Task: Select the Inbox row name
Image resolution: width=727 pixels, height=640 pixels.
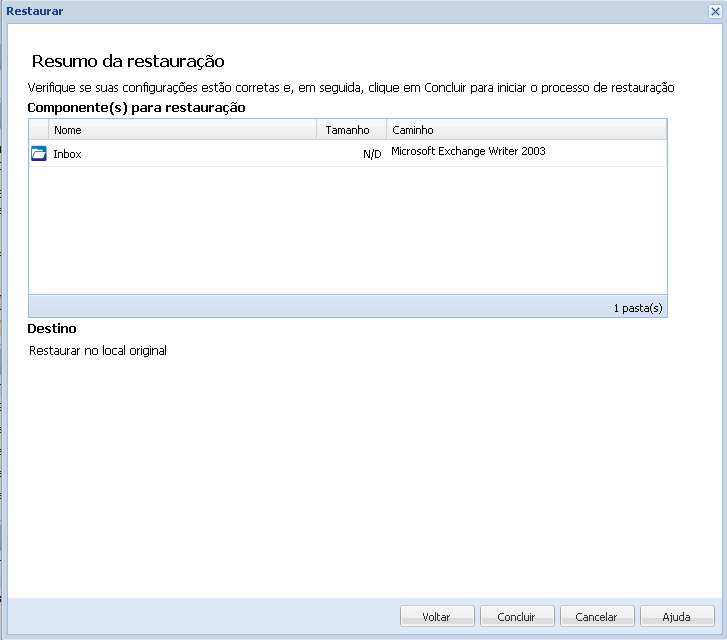Action: 68,154
